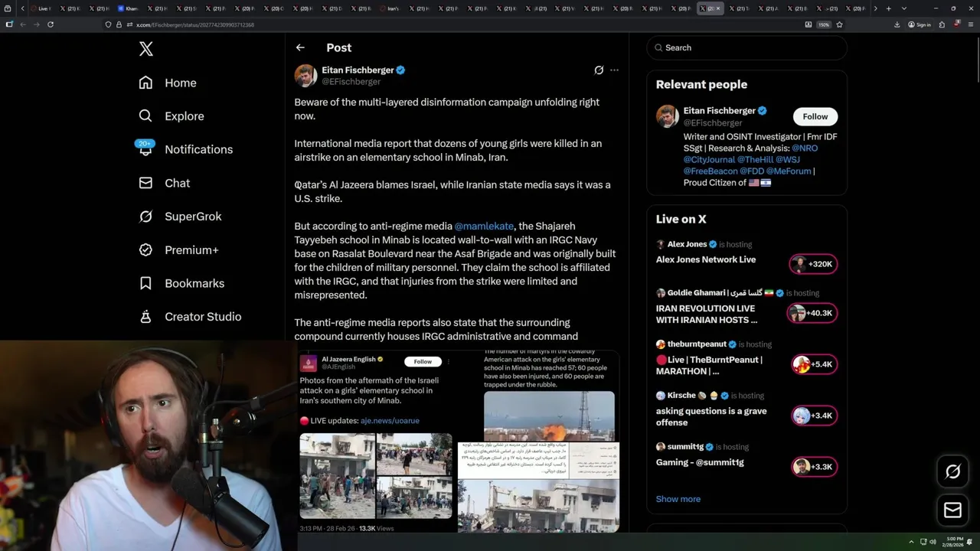Open Explore in the sidebar

(x=171, y=116)
